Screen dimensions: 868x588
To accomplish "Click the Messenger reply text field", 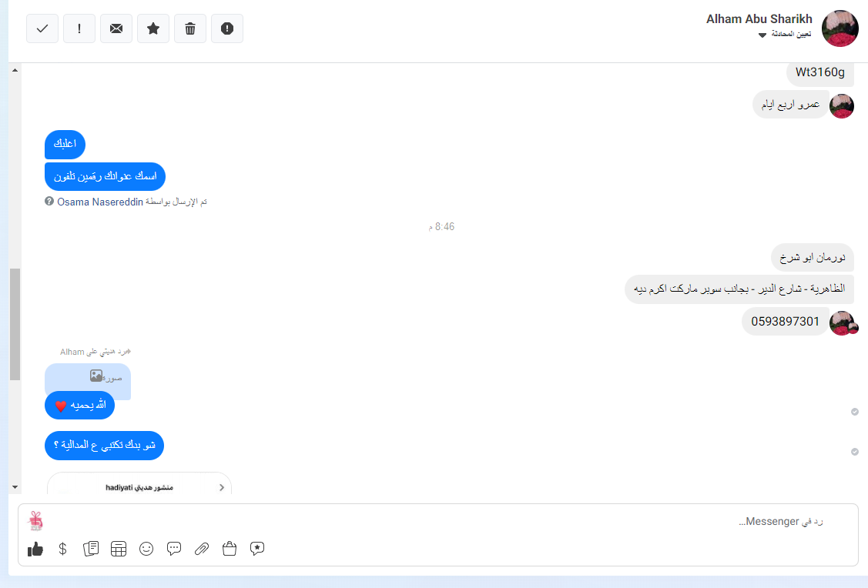I will click(437, 522).
